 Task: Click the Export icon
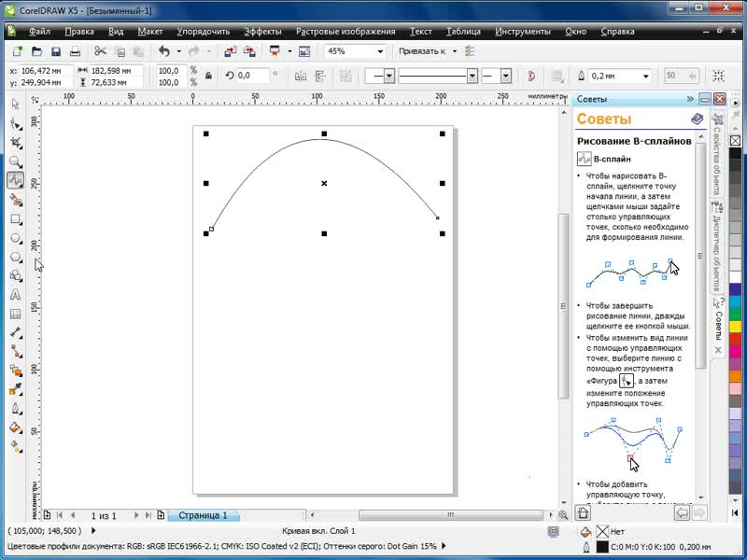pos(249,51)
